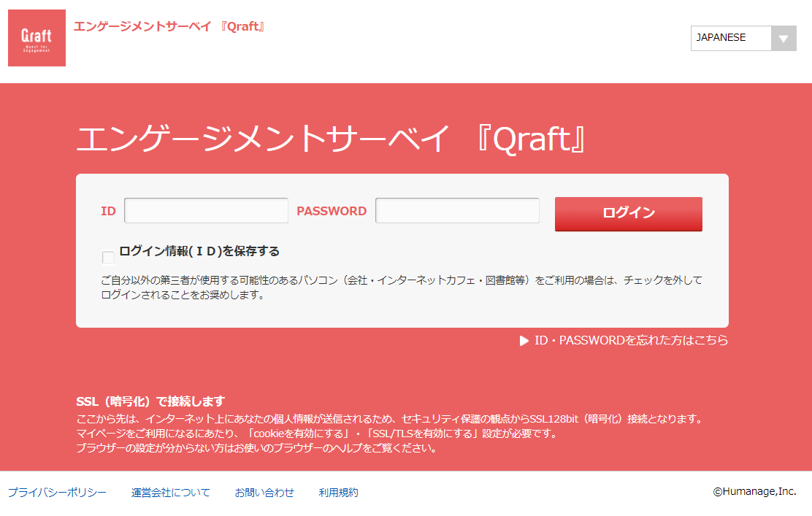Toggle the ログイン情報(ID)を保存する checkbox
Image resolution: width=812 pixels, height=516 pixels.
pyautogui.click(x=108, y=257)
